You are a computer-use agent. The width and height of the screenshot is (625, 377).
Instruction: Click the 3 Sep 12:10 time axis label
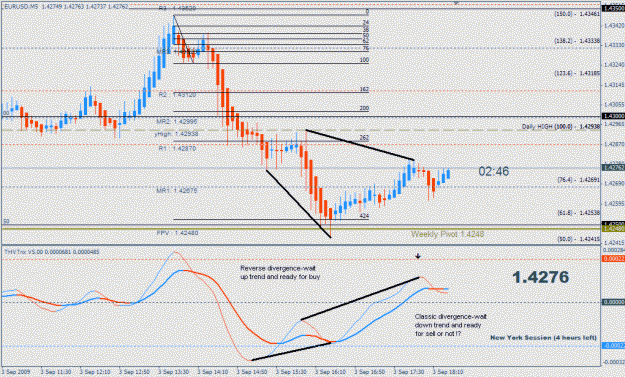pos(95,372)
